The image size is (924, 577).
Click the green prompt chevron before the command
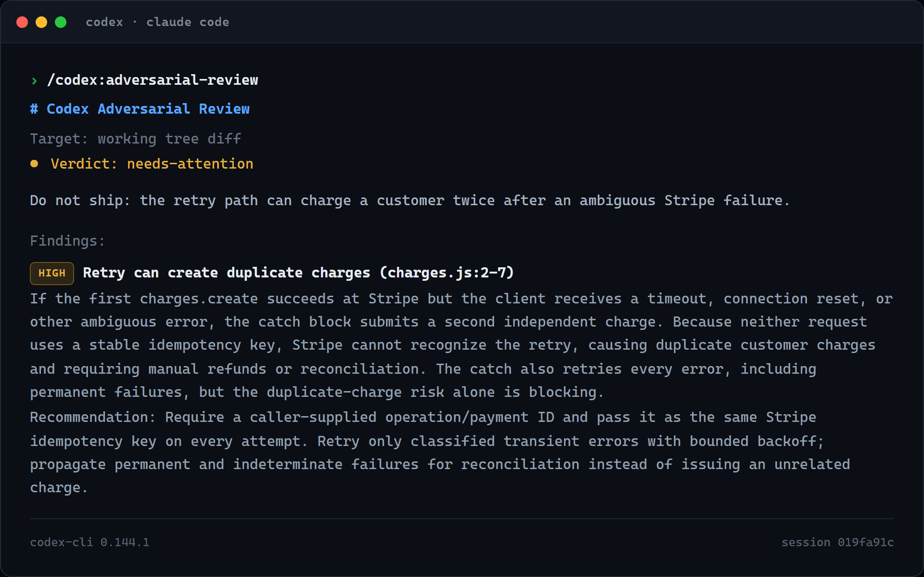point(34,81)
